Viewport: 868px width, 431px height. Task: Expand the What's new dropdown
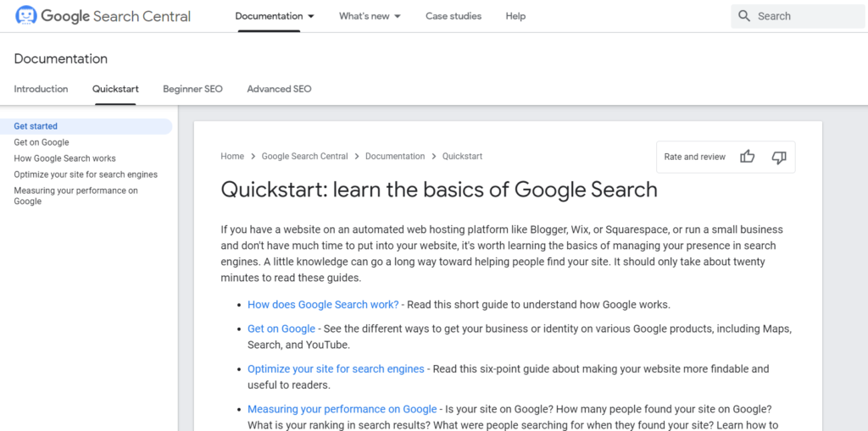click(x=370, y=16)
